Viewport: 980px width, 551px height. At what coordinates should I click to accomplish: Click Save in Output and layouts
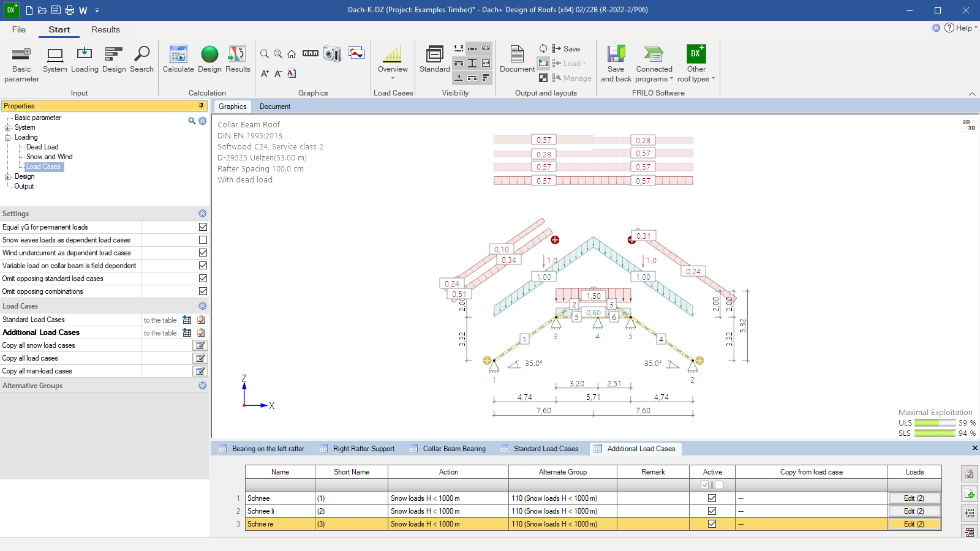click(566, 48)
